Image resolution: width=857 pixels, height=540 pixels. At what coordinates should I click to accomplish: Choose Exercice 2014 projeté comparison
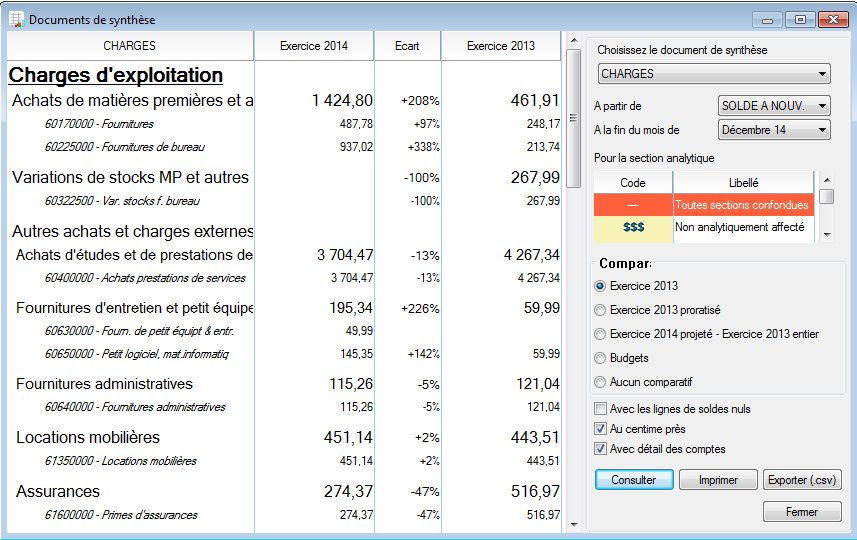click(600, 334)
